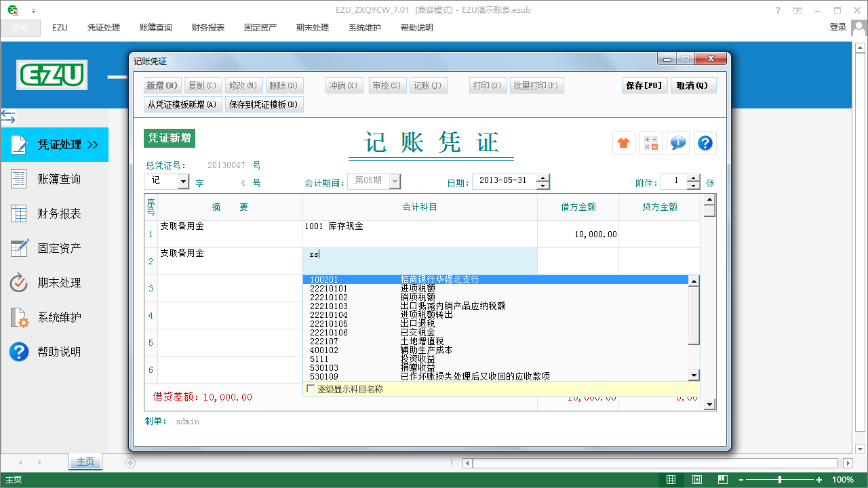868x488 pixels.
Task: Open the blue question mark help icon
Action: pyautogui.click(x=705, y=143)
